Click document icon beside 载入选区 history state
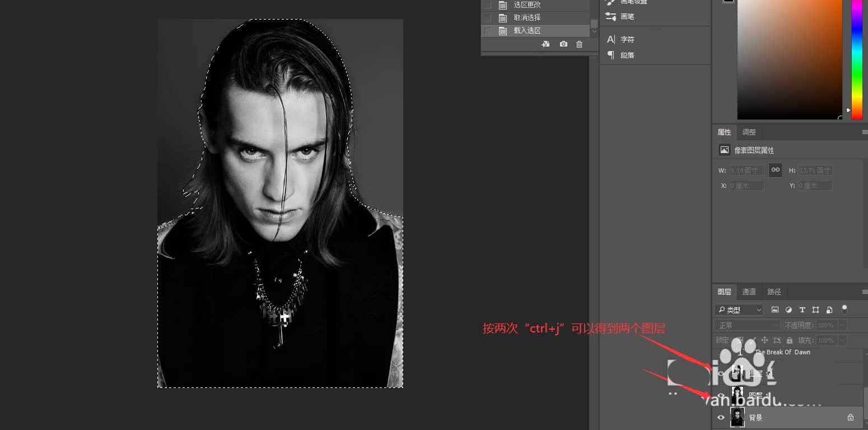868x430 pixels. (x=503, y=31)
